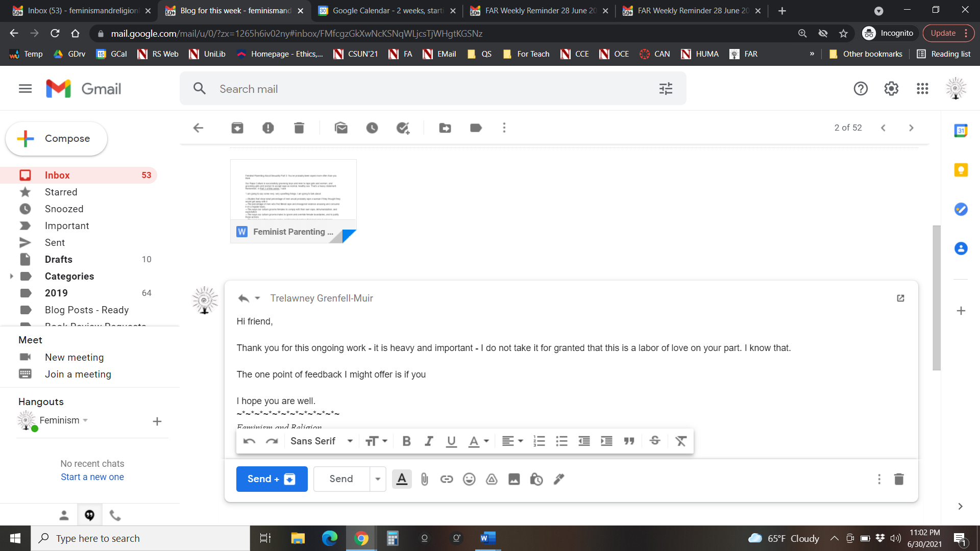Click the Insert emoji icon
980x551 pixels.
point(469,479)
